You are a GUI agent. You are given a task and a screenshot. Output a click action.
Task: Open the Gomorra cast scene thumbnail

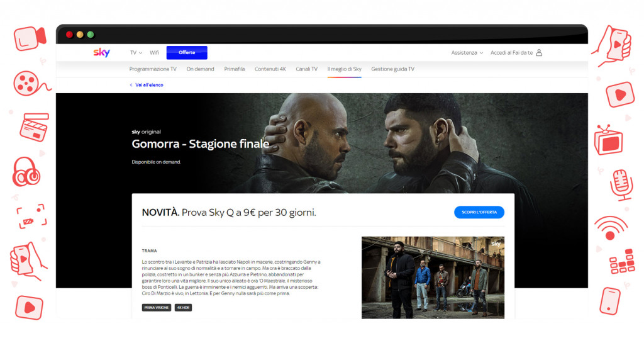click(433, 278)
